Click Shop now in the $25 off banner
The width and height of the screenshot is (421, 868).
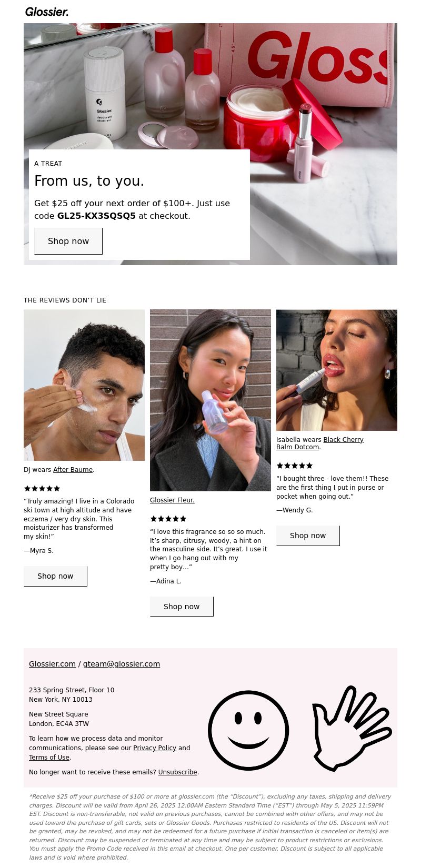click(68, 241)
